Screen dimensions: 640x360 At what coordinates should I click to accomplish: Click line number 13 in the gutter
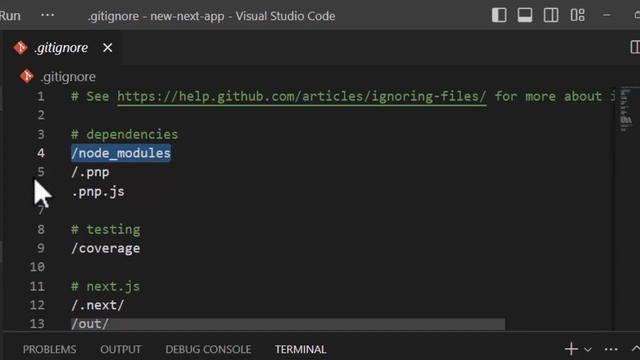pos(37,324)
